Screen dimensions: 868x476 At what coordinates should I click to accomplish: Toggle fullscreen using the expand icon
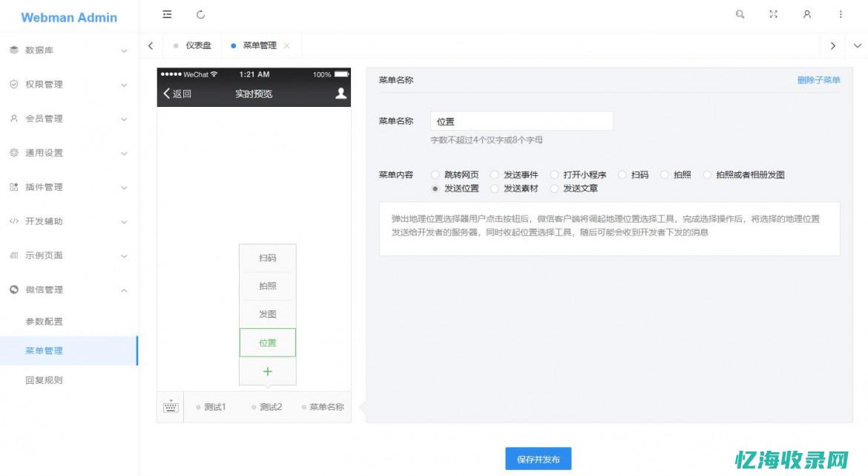(773, 14)
